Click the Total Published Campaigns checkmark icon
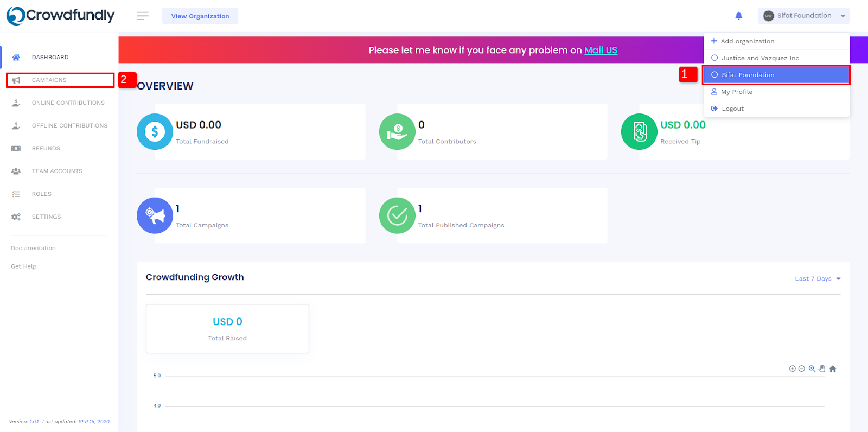868x432 pixels. tap(397, 215)
